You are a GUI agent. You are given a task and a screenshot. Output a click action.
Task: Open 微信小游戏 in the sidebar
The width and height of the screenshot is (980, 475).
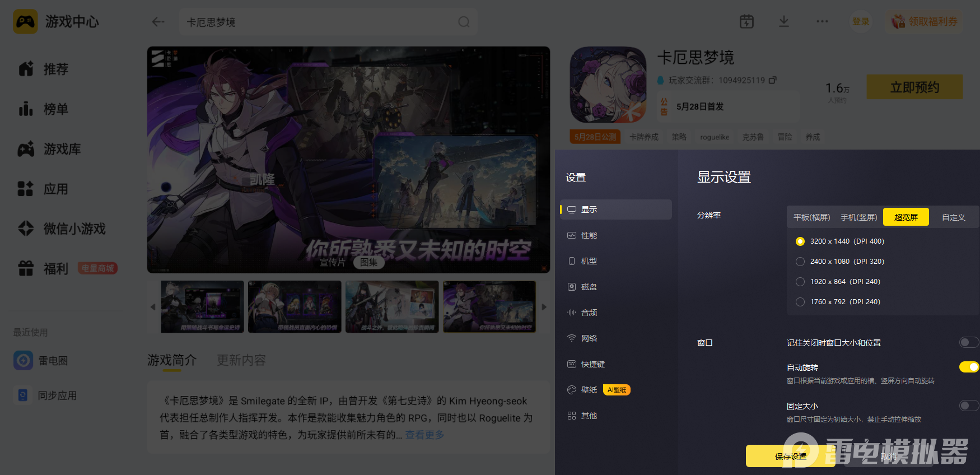tap(62, 229)
